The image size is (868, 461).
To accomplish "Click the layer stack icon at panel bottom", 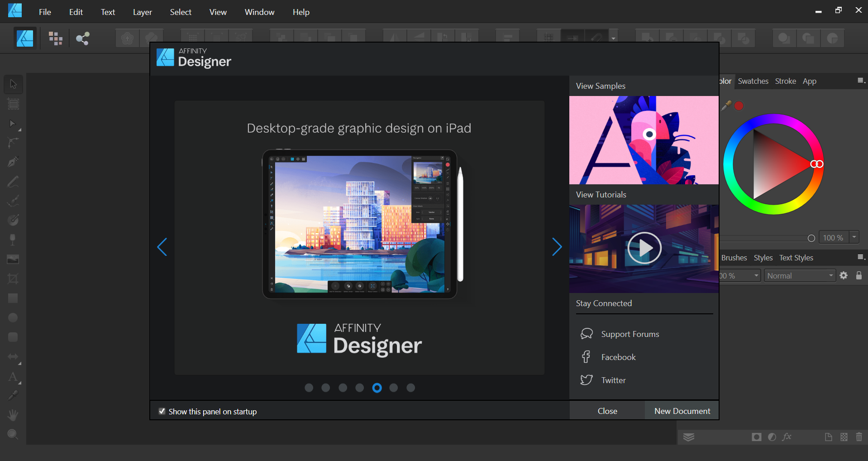I will (x=689, y=437).
